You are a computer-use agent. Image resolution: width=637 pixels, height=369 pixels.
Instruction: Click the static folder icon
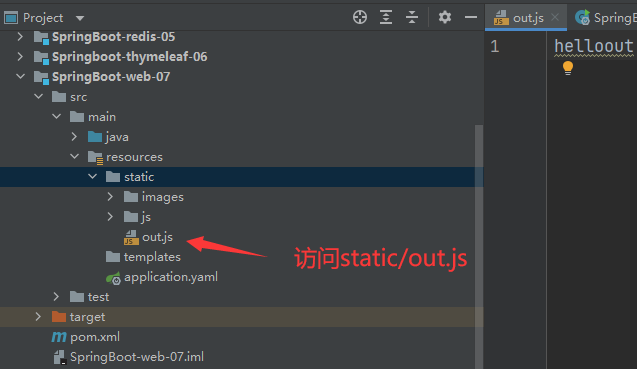[x=113, y=177]
